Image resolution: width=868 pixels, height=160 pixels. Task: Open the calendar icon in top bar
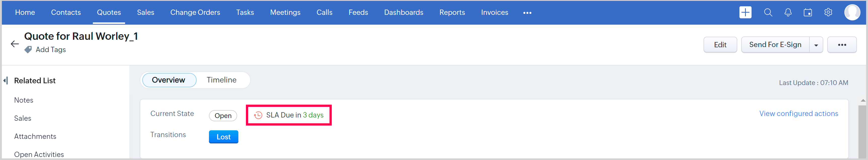click(x=808, y=13)
